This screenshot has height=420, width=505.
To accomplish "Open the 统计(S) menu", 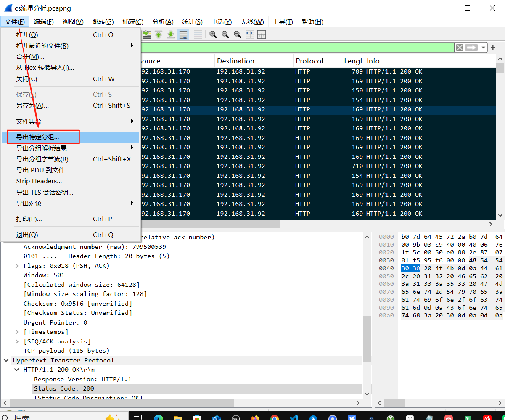I will (192, 22).
